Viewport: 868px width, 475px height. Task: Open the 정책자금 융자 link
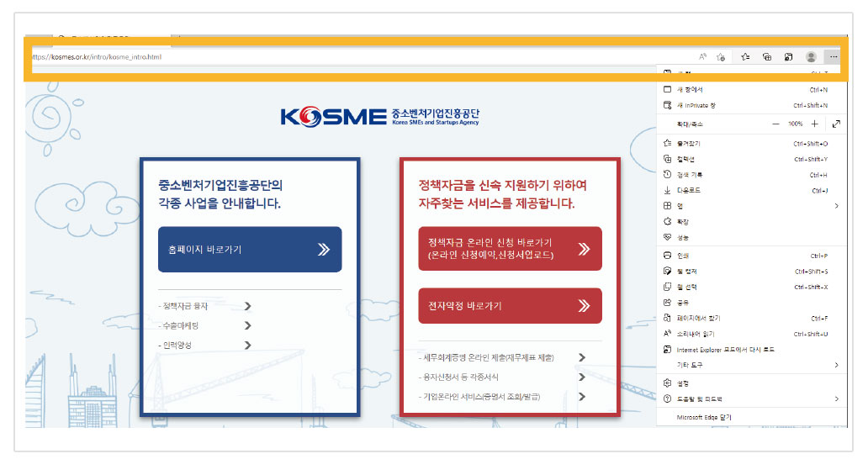point(205,306)
